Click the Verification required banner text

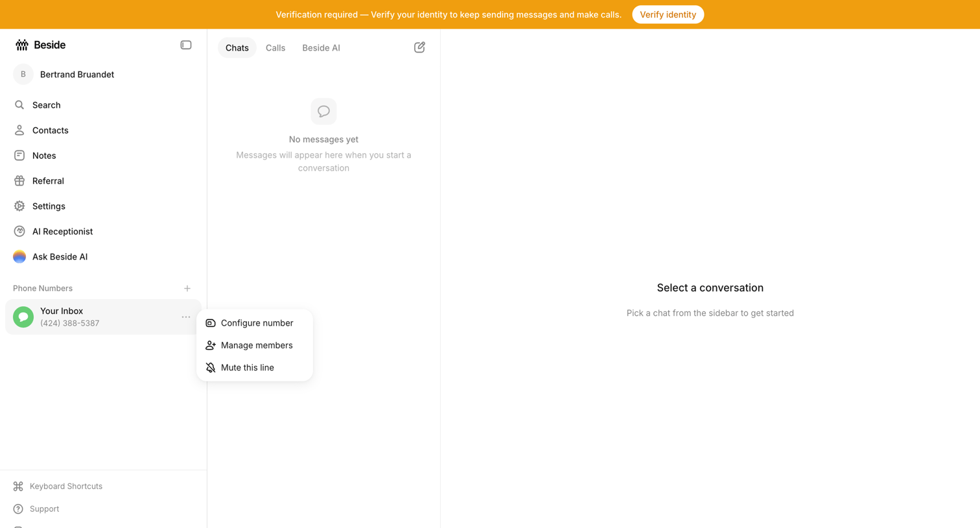click(449, 14)
